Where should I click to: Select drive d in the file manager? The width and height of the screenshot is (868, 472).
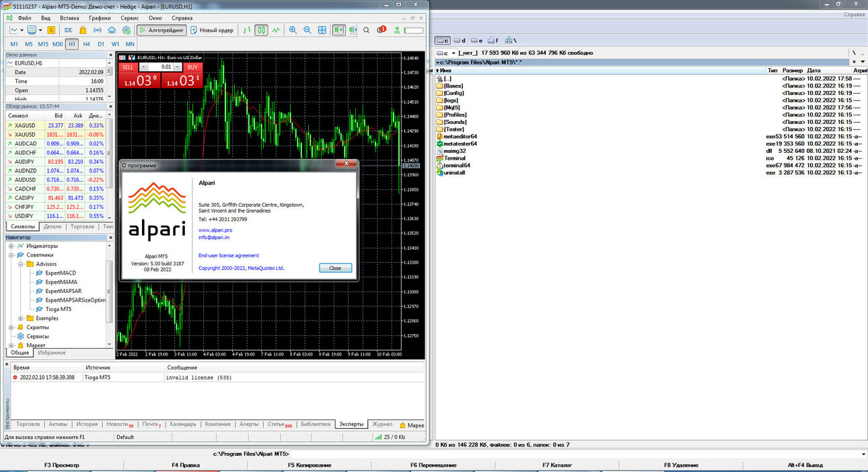[460, 40]
